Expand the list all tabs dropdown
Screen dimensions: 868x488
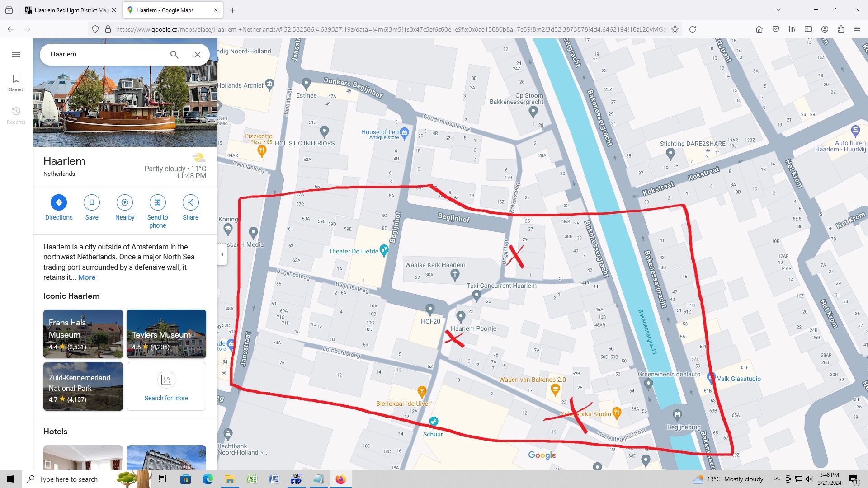pos(778,10)
